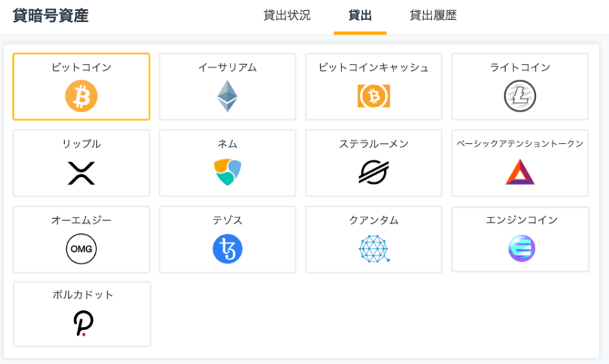Click the Qtum network globe icon

pyautogui.click(x=374, y=248)
